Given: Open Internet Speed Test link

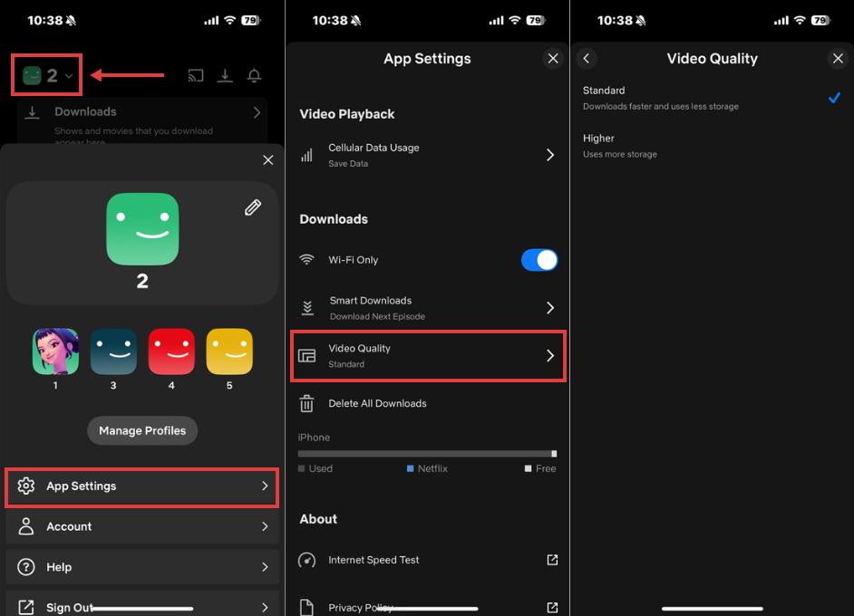Looking at the screenshot, I should pyautogui.click(x=428, y=560).
